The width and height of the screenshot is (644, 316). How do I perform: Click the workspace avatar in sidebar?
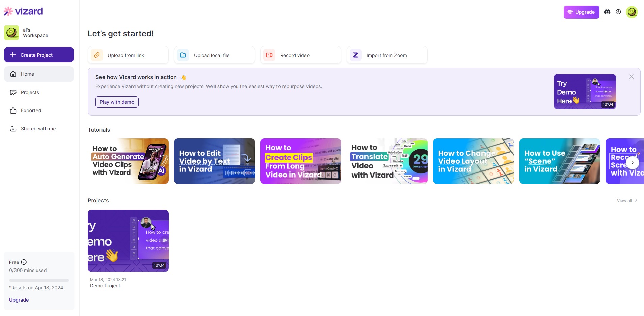(x=11, y=33)
